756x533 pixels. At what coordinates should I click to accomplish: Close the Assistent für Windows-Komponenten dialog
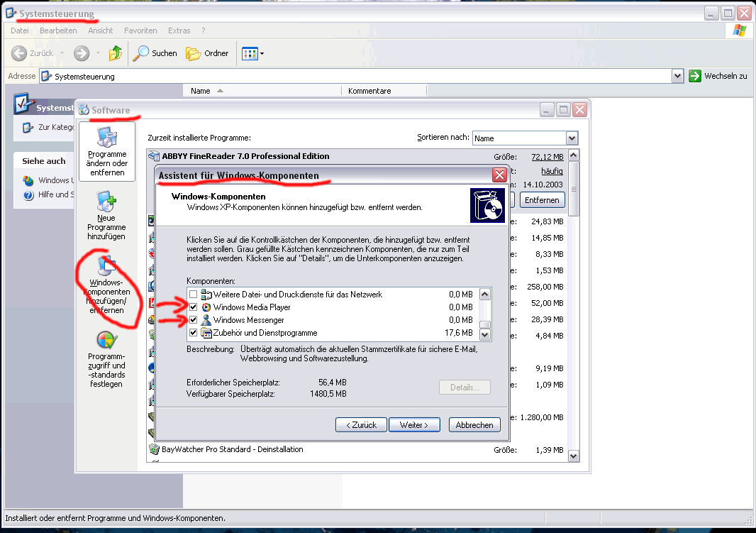499,175
